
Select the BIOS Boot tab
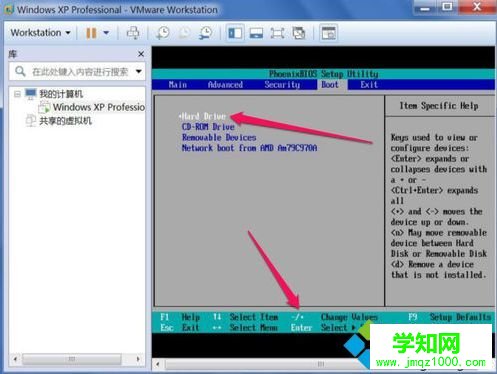(330, 85)
